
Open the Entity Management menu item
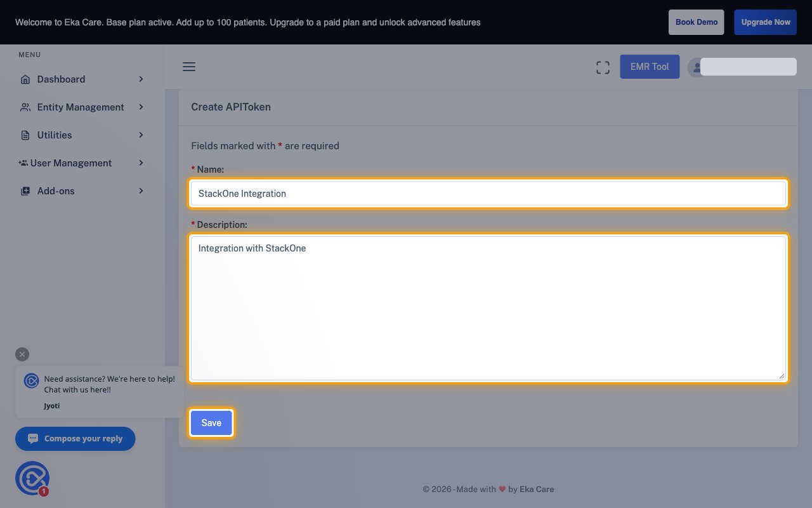click(82, 107)
